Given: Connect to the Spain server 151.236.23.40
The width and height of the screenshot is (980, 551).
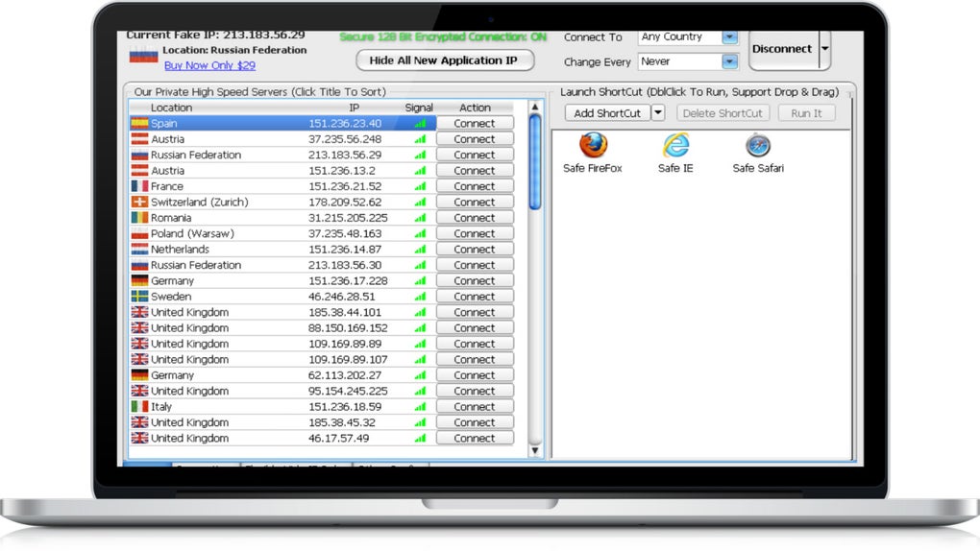Looking at the screenshot, I should (475, 123).
